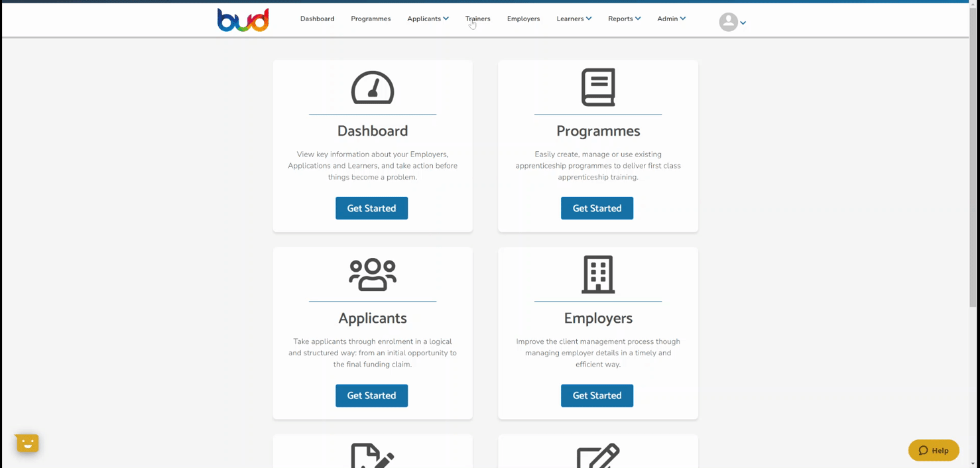Screen dimensions: 980x468
Task: Click Get Started on the Employers card
Action: tap(597, 396)
